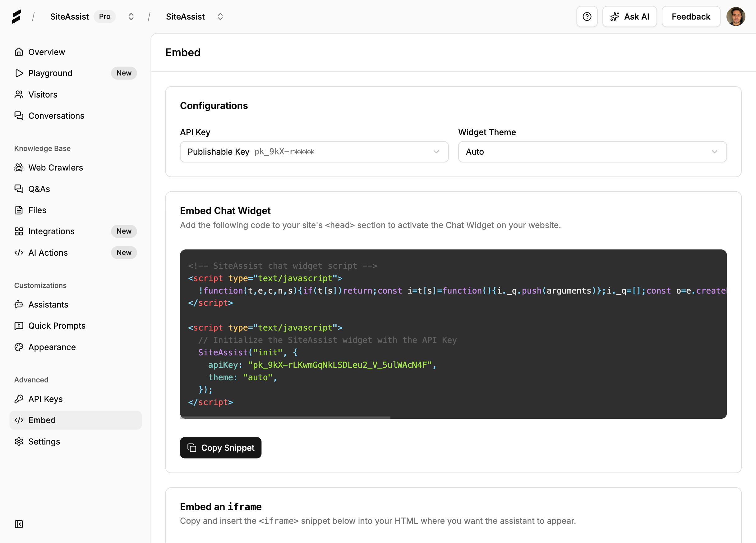Click the Appearance palette icon

click(x=19, y=347)
